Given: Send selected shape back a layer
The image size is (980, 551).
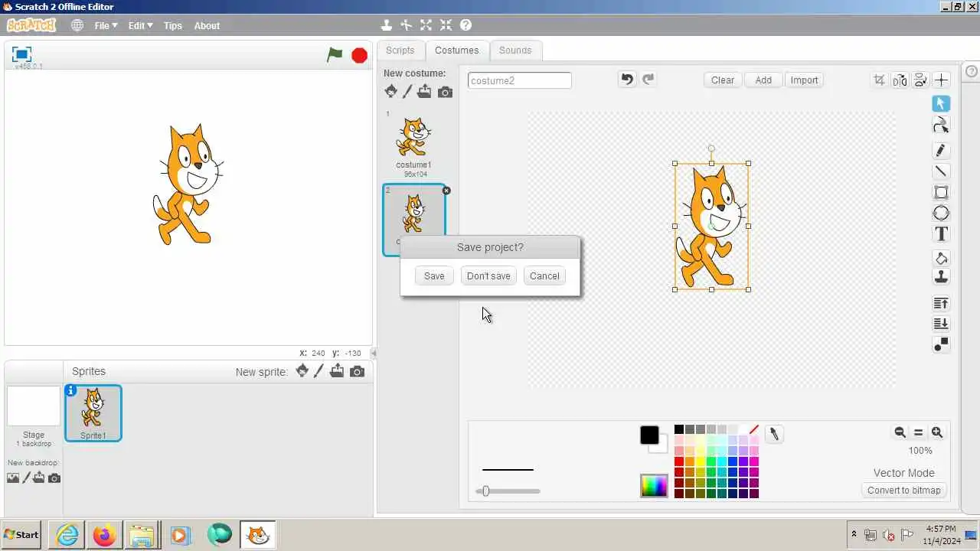Looking at the screenshot, I should tap(941, 324).
